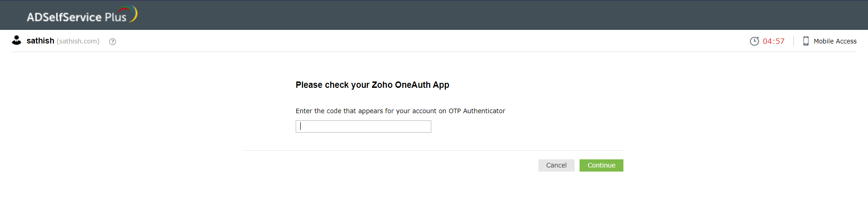Image resolution: width=868 pixels, height=220 pixels.
Task: Click the colored swirl arc in logo
Action: click(133, 12)
